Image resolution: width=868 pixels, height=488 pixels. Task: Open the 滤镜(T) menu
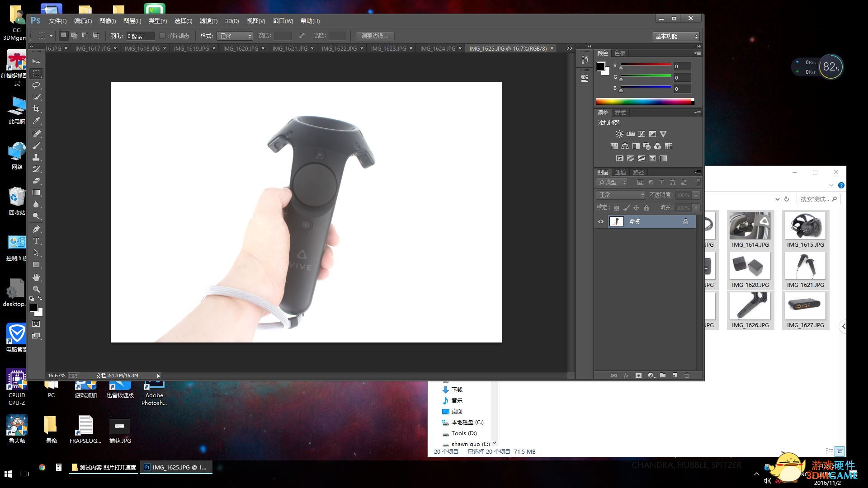point(208,21)
